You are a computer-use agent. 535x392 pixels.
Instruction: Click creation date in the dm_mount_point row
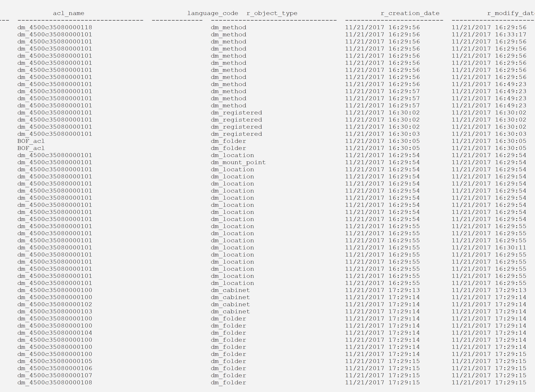pyautogui.click(x=382, y=163)
